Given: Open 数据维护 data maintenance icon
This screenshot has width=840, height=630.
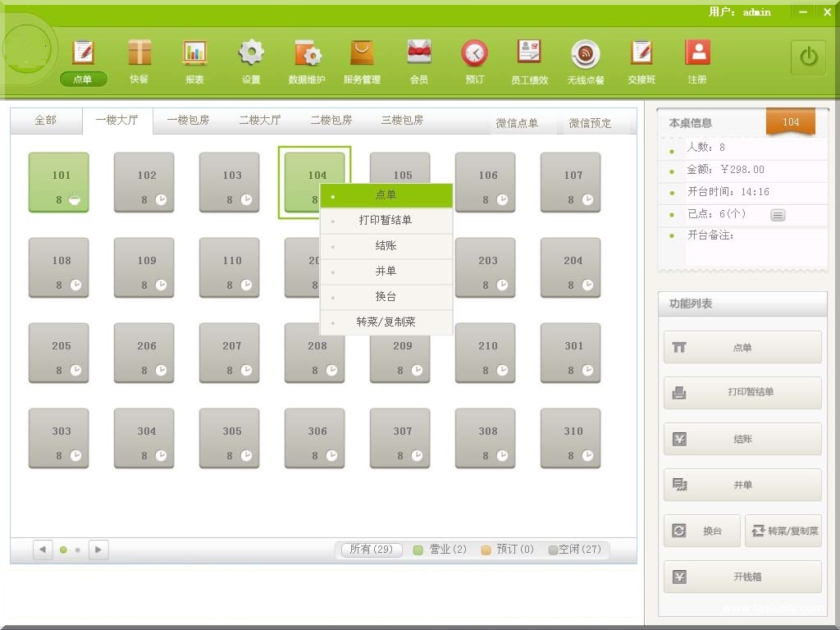Looking at the screenshot, I should point(307,54).
